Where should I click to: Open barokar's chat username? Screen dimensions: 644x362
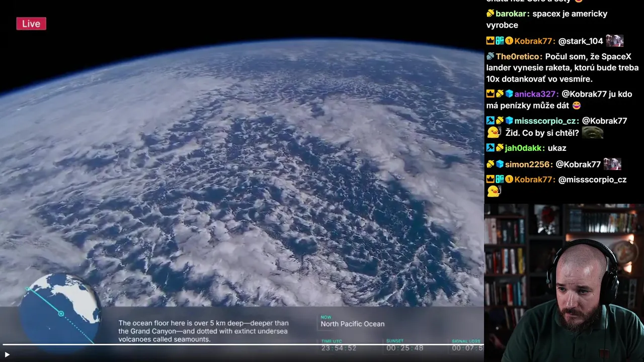(x=511, y=14)
